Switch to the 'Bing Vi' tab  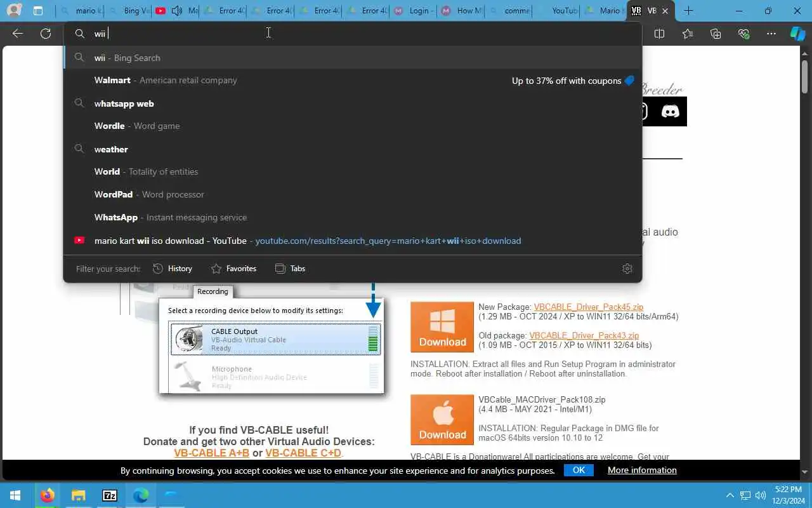pos(129,11)
